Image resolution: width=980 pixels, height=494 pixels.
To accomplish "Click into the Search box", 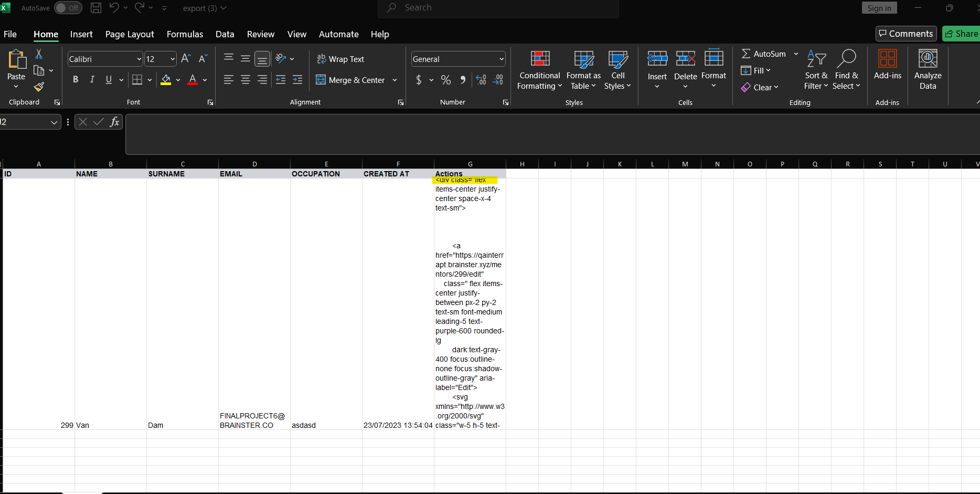I will coord(498,8).
